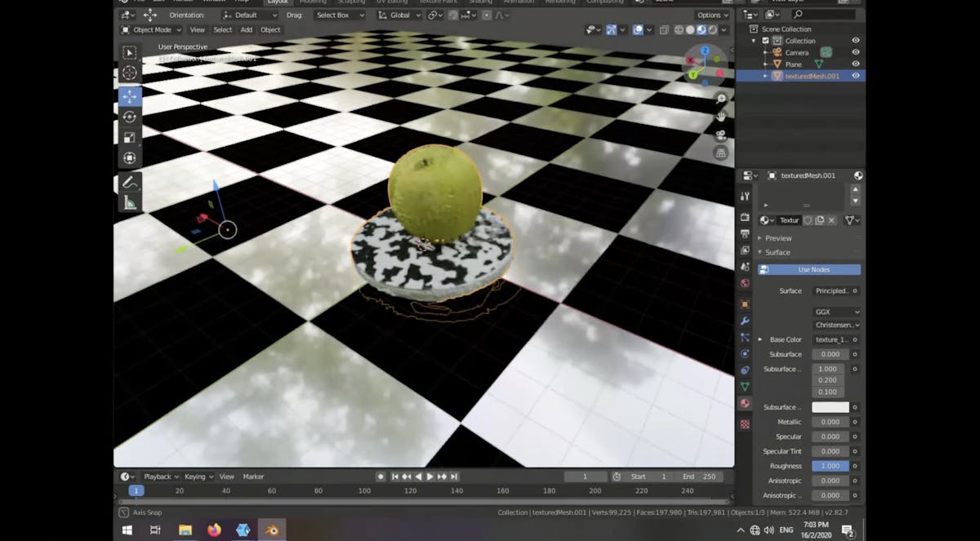Open the Particles properties tab
The height and width of the screenshot is (541, 980).
(745, 337)
